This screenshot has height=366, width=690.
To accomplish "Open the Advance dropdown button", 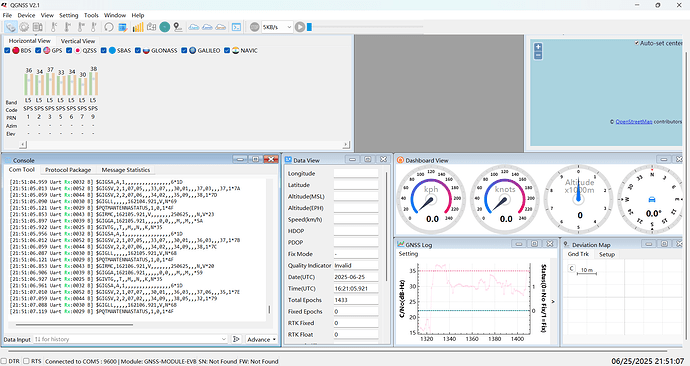I will click(x=261, y=339).
